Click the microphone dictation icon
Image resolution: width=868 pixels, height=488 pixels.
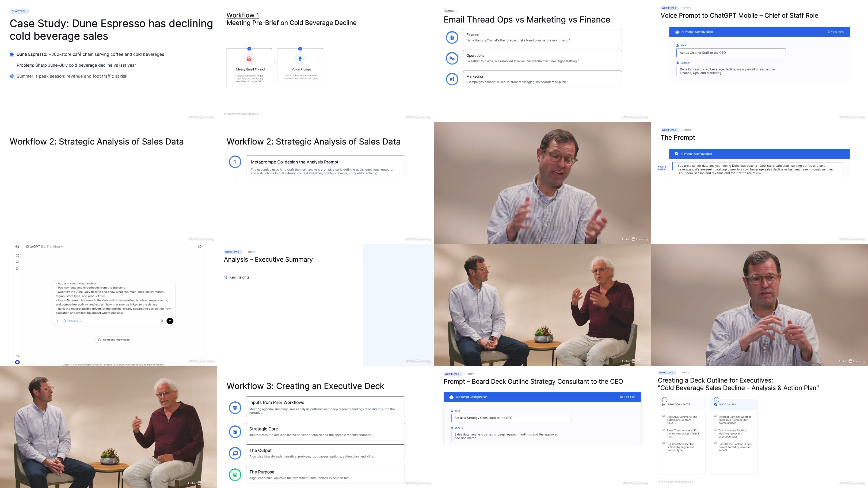click(x=162, y=321)
